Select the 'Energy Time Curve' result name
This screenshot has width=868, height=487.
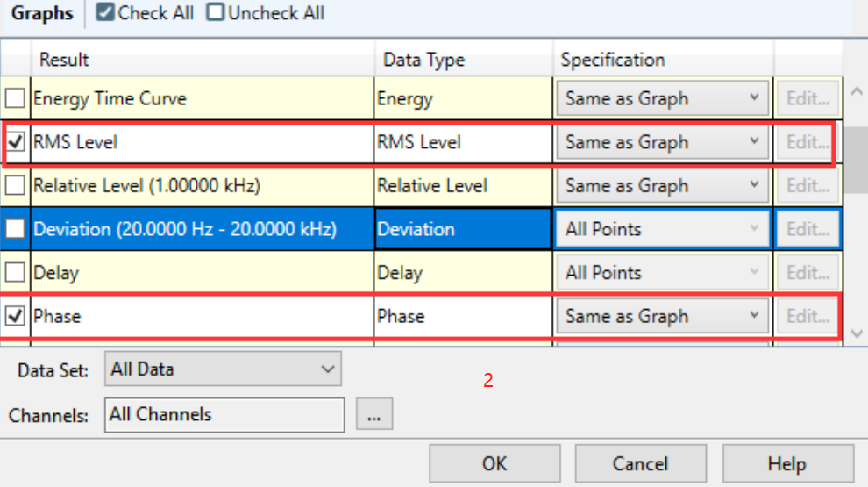point(110,98)
